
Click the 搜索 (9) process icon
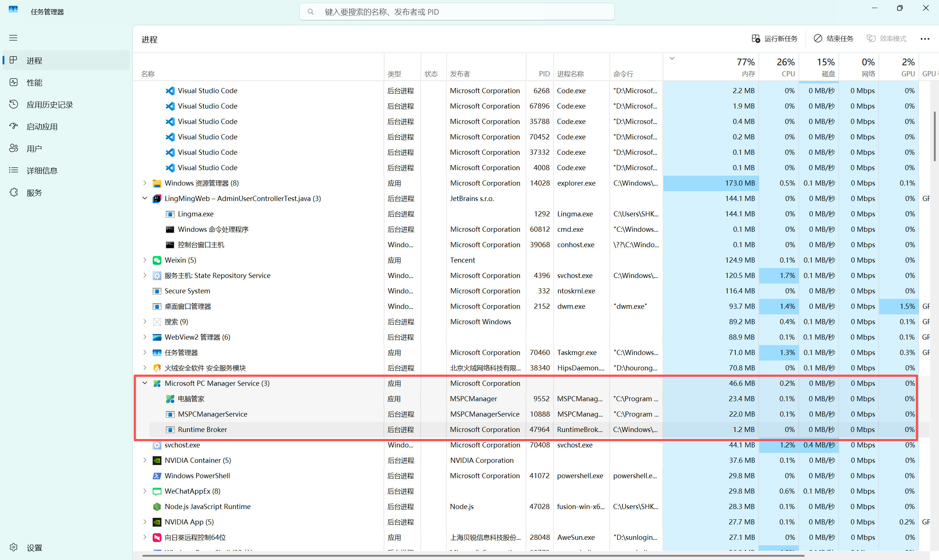tap(157, 322)
